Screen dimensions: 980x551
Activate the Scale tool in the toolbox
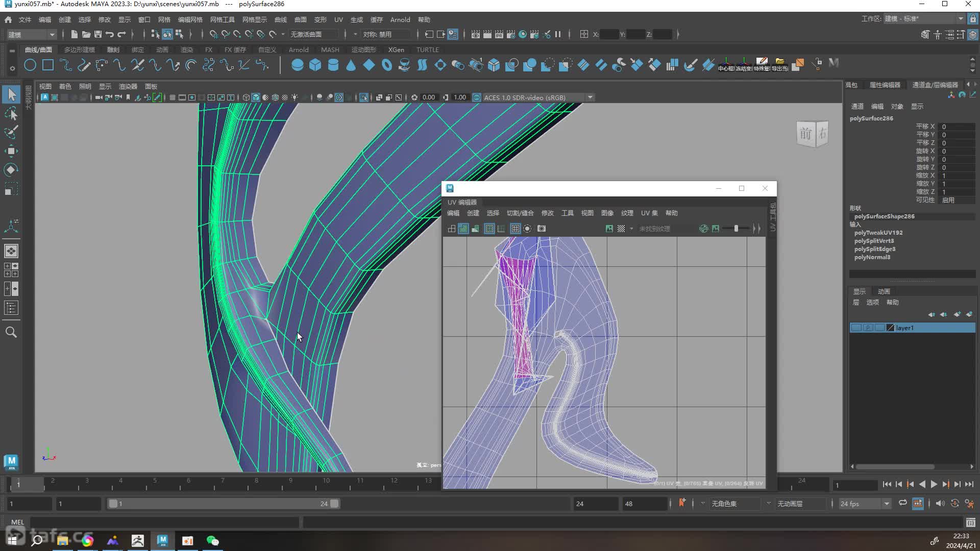11,189
